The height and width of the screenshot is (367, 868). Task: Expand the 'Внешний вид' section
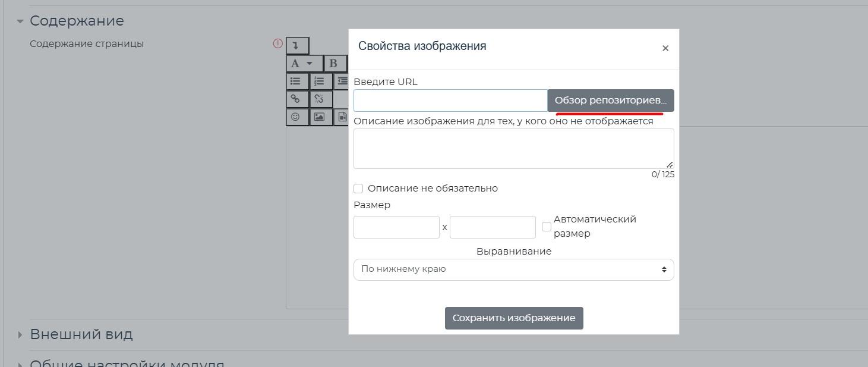click(20, 335)
